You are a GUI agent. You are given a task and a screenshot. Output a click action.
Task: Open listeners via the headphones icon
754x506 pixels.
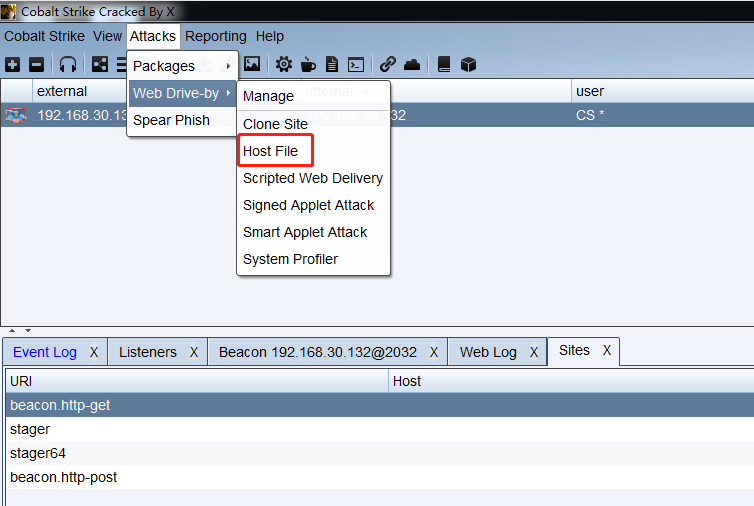[x=68, y=64]
